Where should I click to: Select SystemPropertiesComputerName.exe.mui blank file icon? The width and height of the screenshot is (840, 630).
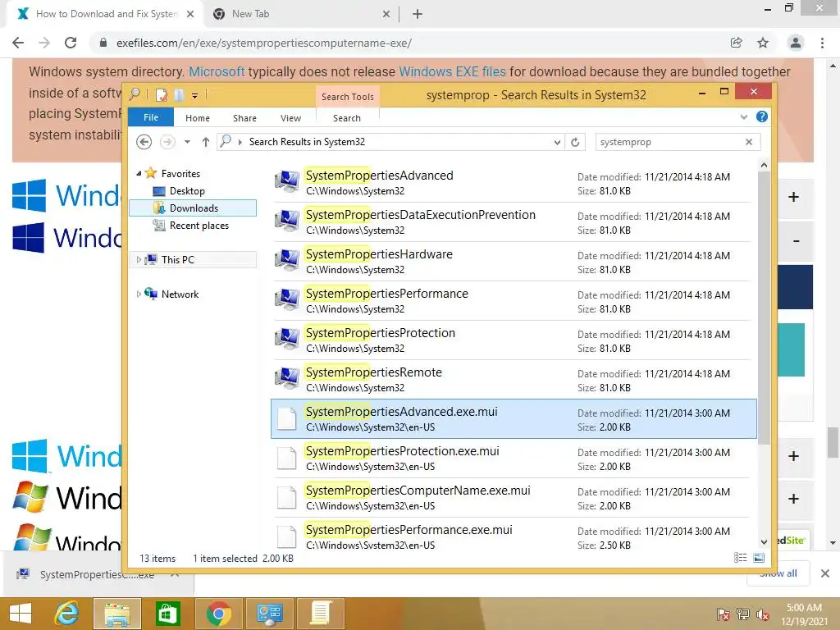tap(286, 497)
